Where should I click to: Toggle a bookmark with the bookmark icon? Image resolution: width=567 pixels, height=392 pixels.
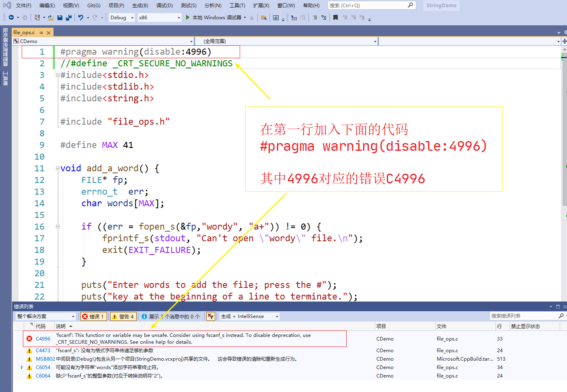point(335,17)
